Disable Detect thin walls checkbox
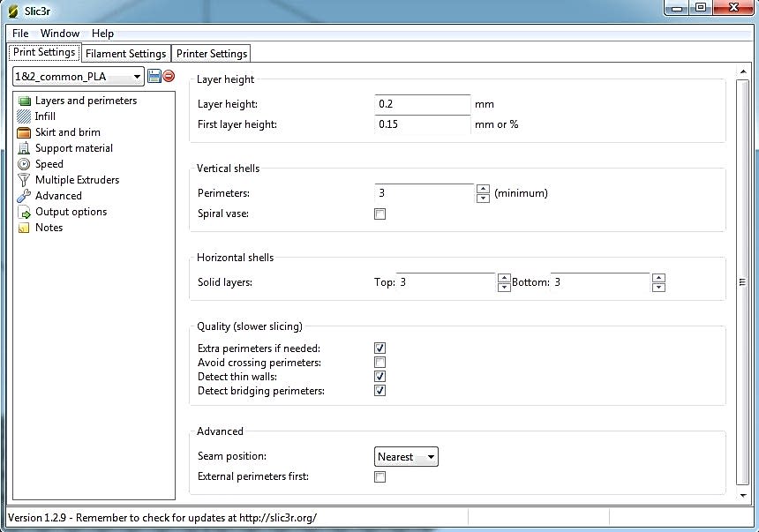 pyautogui.click(x=380, y=377)
